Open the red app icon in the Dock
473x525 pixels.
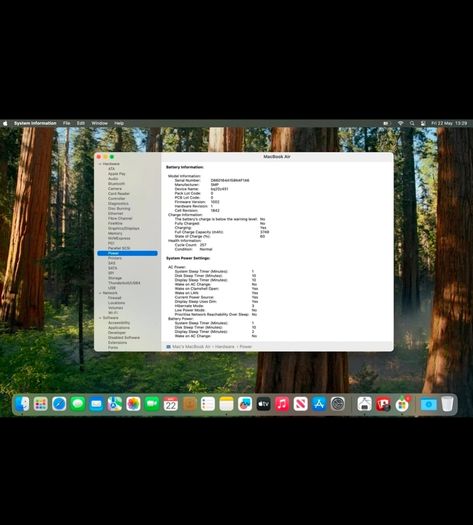click(x=383, y=404)
